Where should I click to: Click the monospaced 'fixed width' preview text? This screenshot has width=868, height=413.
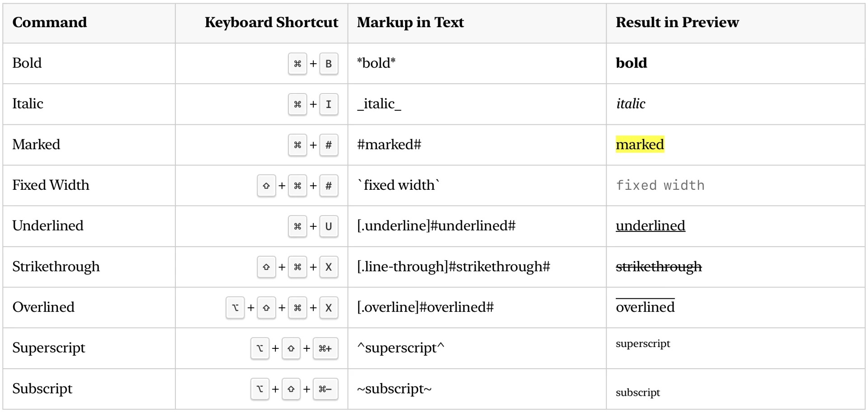(x=660, y=185)
